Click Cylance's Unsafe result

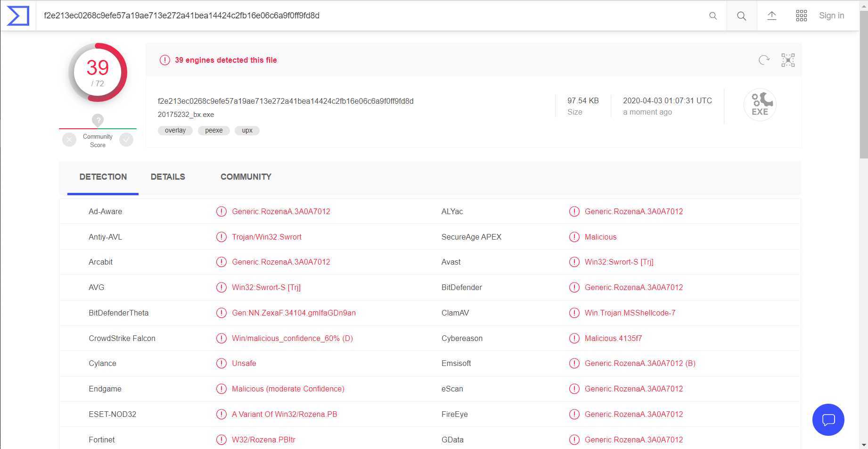pyautogui.click(x=244, y=363)
